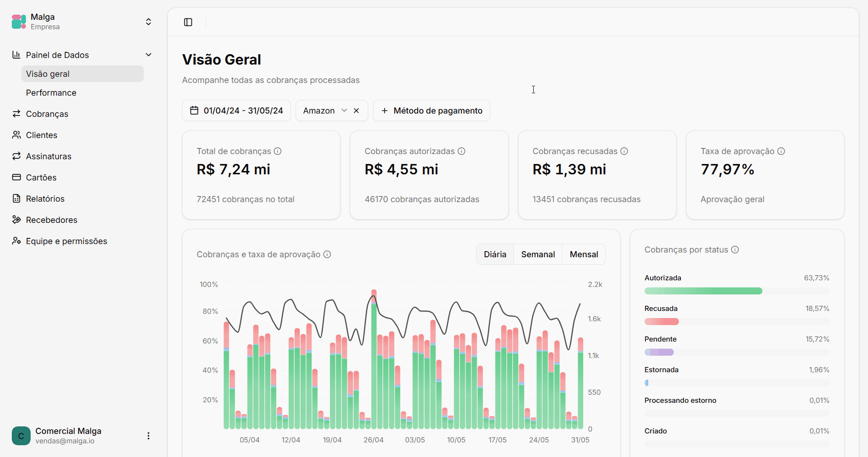
Task: Click info icon next to Cobranças por status
Action: tap(735, 250)
